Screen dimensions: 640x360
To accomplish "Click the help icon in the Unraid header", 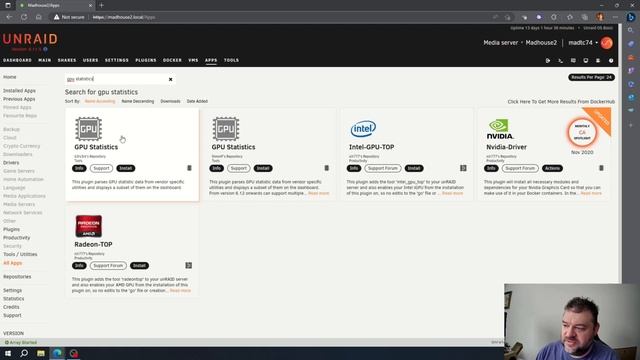I will (x=611, y=60).
